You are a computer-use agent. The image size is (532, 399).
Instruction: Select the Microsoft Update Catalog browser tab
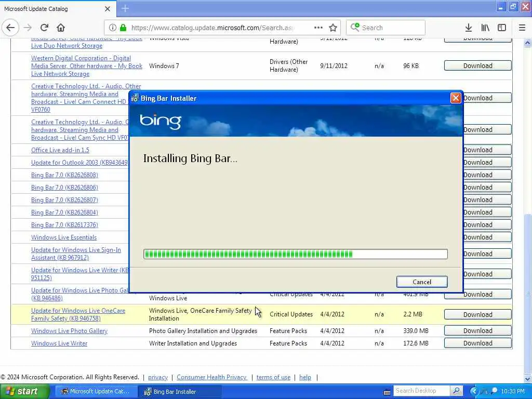click(x=58, y=9)
